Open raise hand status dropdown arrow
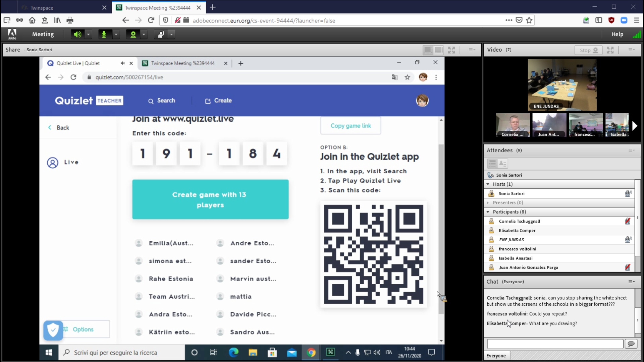 point(172,34)
